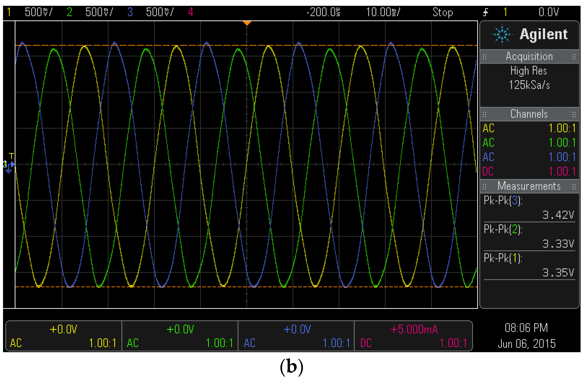588x383 pixels.
Task: Select the yellow AC channel 1 status box
Action: click(63, 336)
